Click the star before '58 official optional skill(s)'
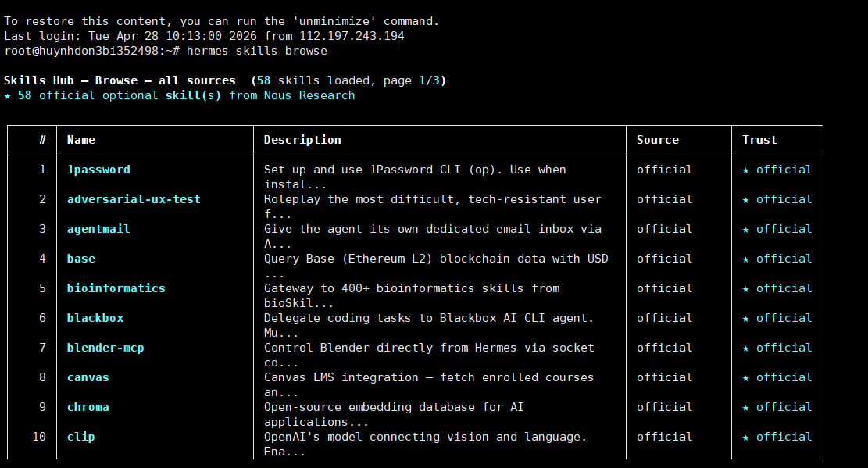This screenshot has width=868, height=468. (x=8, y=95)
